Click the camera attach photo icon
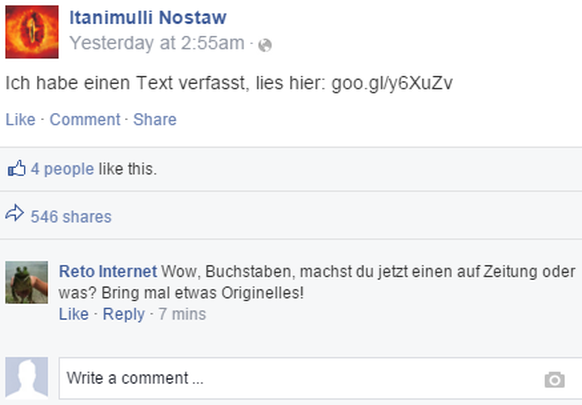This screenshot has height=405, width=582. coord(555,379)
